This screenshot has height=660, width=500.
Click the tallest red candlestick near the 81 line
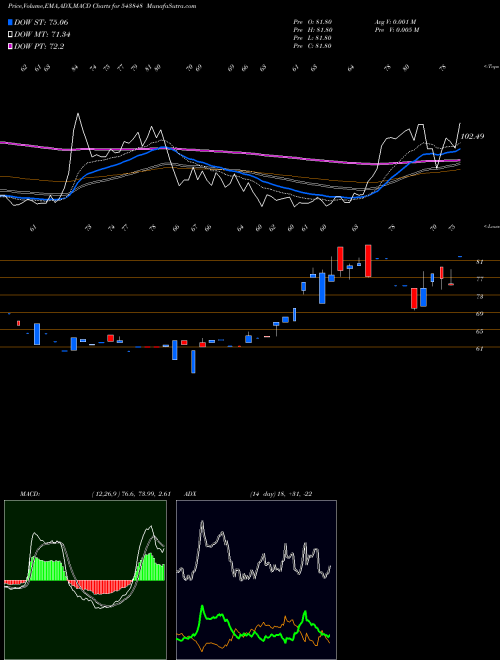tap(368, 261)
